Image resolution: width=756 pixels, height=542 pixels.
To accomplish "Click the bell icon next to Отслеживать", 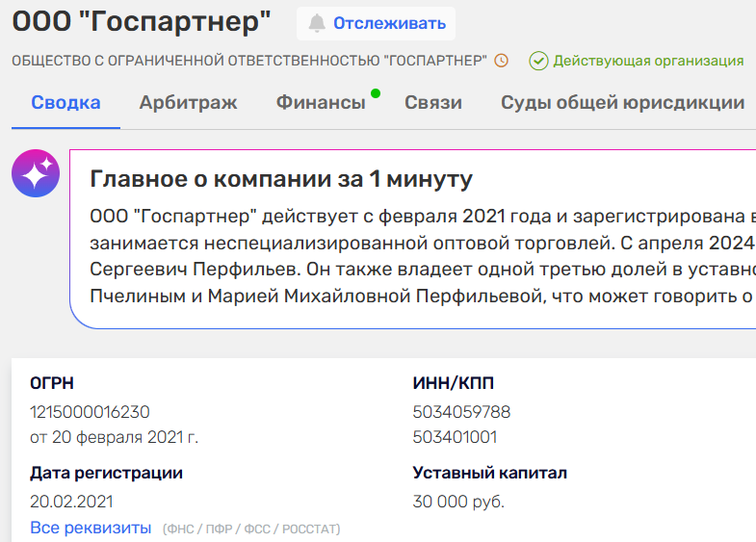I will point(317,23).
